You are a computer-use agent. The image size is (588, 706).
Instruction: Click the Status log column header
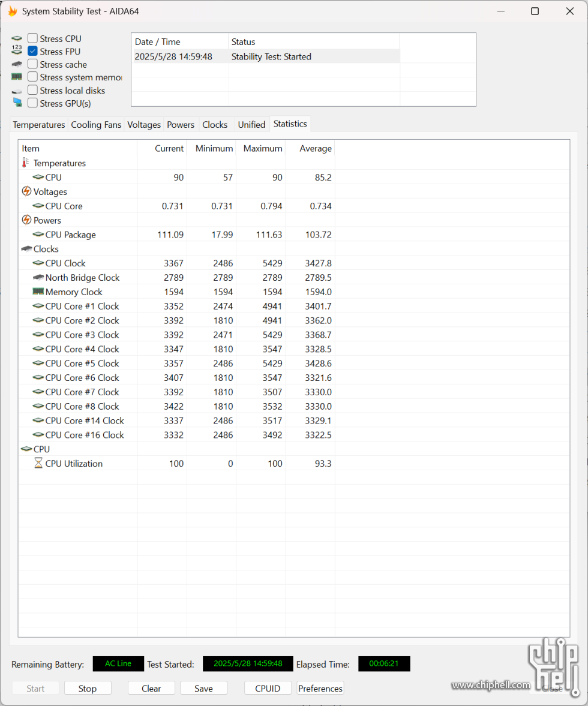pyautogui.click(x=314, y=42)
